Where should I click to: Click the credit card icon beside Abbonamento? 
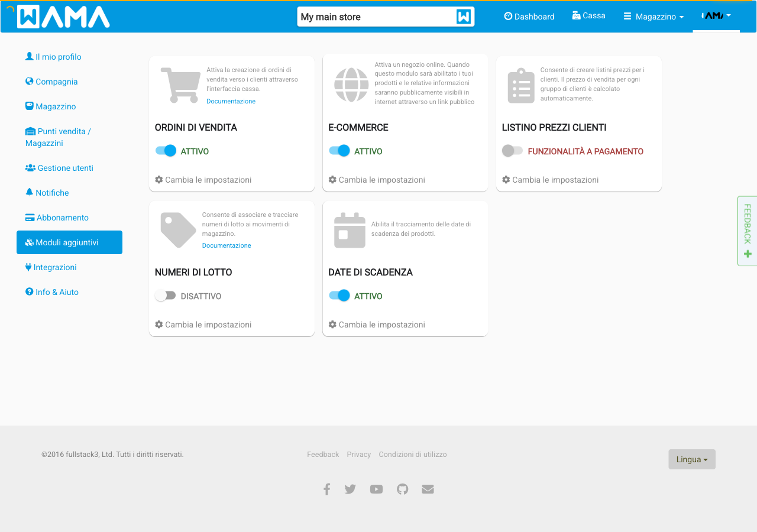point(30,218)
